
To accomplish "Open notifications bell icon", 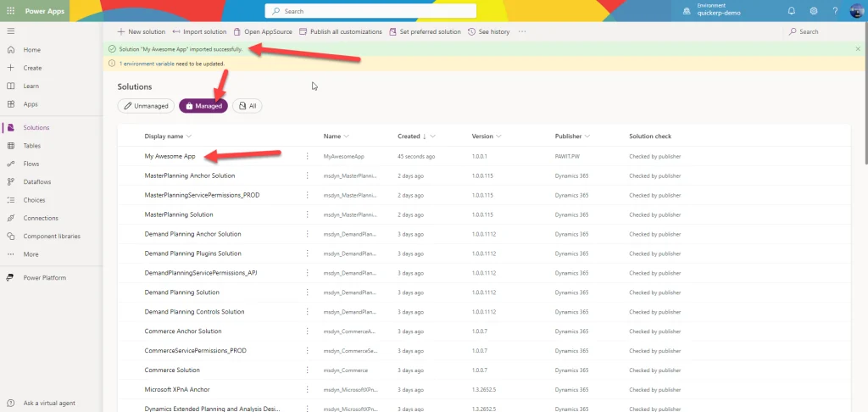I will click(792, 11).
